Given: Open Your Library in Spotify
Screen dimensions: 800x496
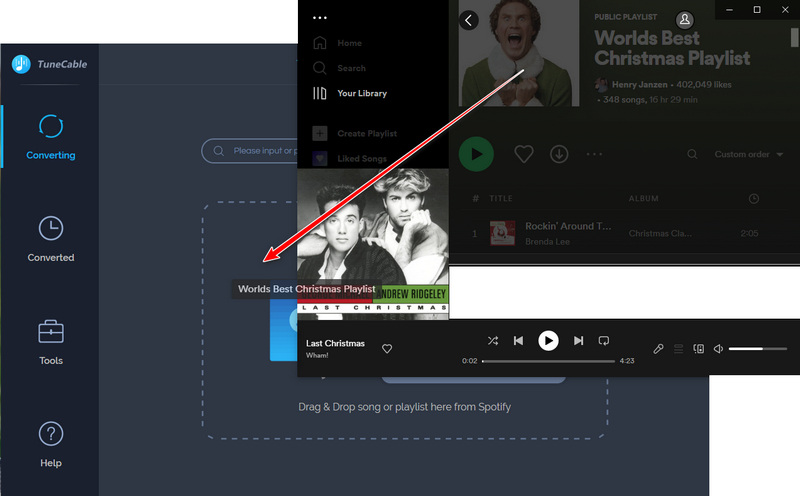Looking at the screenshot, I should [x=350, y=93].
